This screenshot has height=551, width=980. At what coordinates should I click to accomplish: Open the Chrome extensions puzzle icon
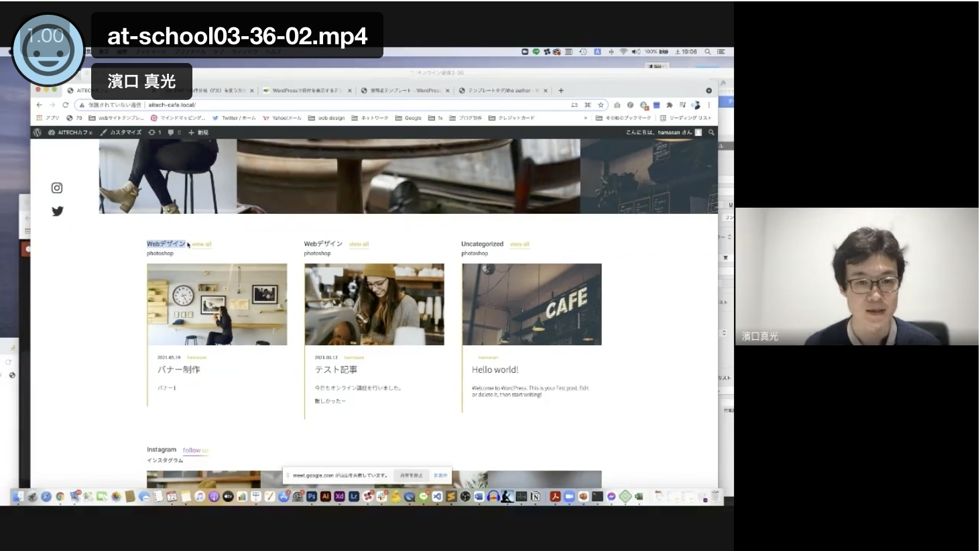(669, 105)
